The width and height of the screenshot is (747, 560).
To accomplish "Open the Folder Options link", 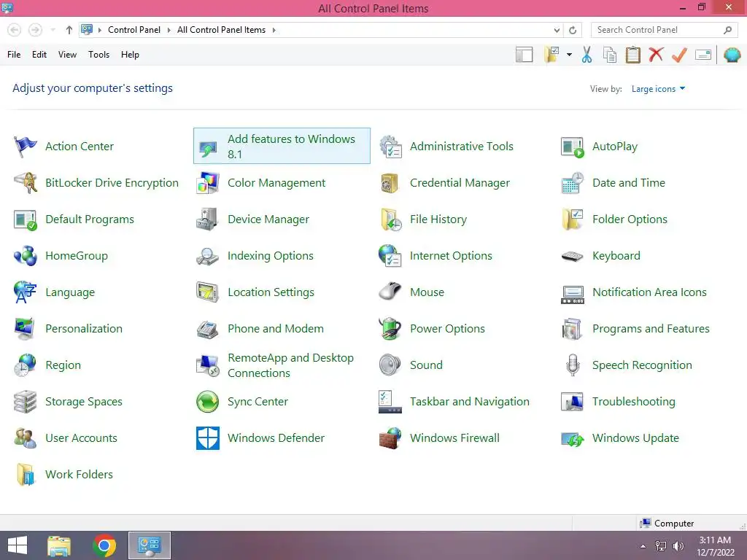I will click(x=630, y=219).
